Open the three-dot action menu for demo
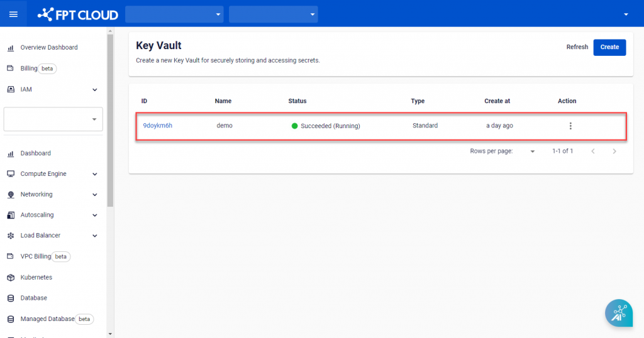644x338 pixels. tap(570, 126)
